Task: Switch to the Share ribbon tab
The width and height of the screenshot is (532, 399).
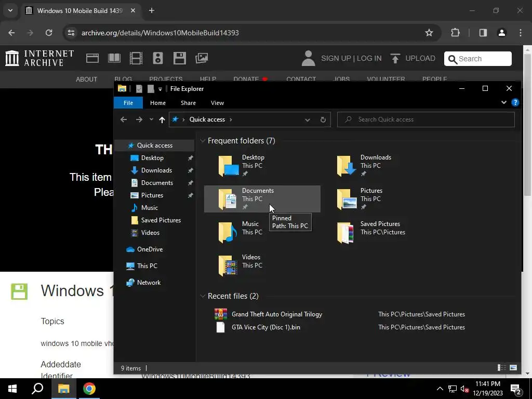Action: tap(188, 103)
